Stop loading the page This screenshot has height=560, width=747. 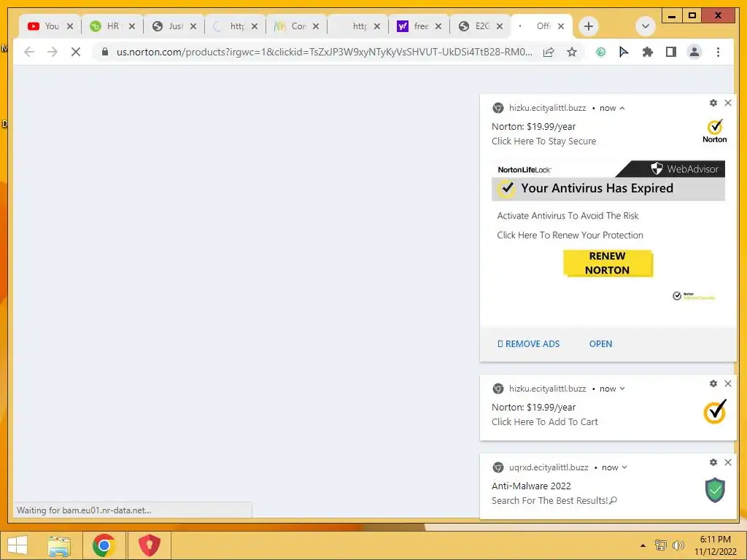pos(76,52)
